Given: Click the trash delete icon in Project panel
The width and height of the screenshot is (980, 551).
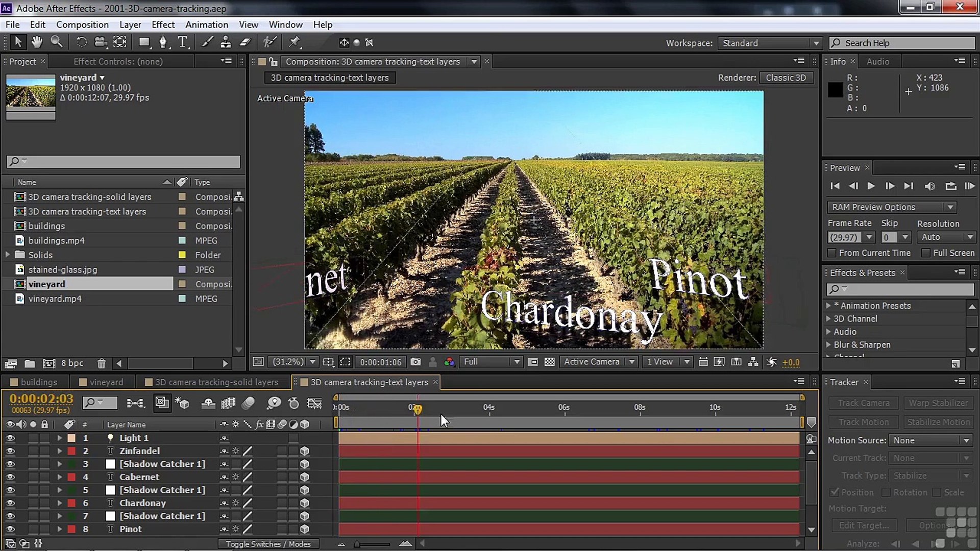Looking at the screenshot, I should point(102,363).
